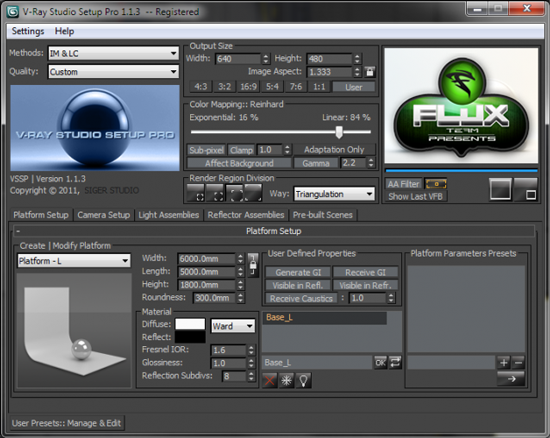Switch to the Camera Setup tab
This screenshot has height=438, width=550.
(x=104, y=215)
